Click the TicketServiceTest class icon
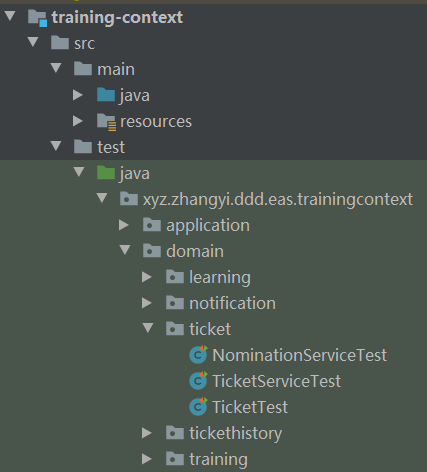Image resolution: width=427 pixels, height=472 pixels. (198, 381)
